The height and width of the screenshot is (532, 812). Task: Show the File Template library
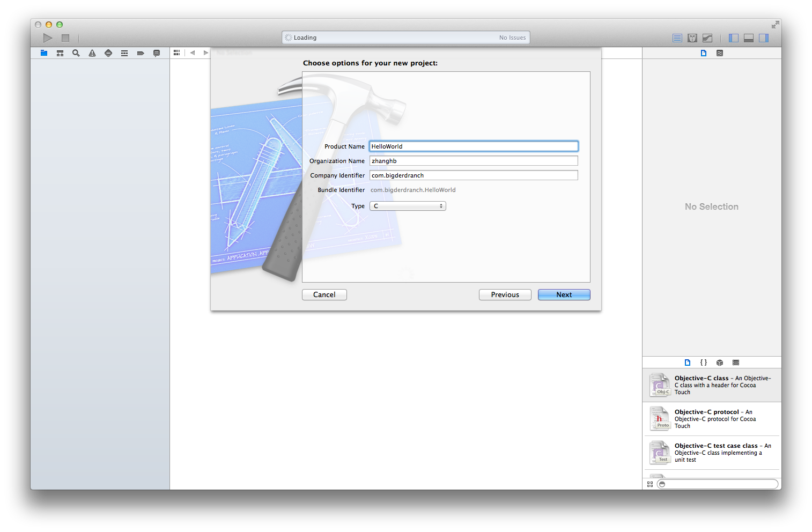pyautogui.click(x=688, y=363)
